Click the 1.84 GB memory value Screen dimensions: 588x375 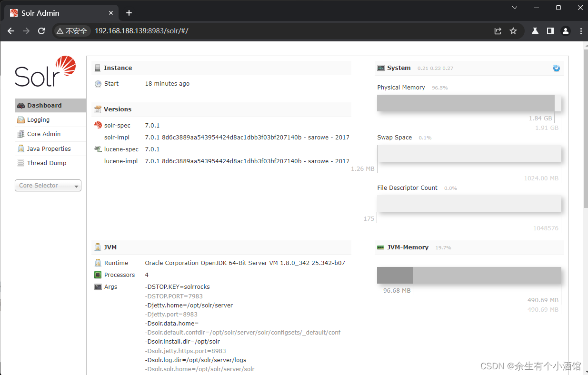[540, 118]
